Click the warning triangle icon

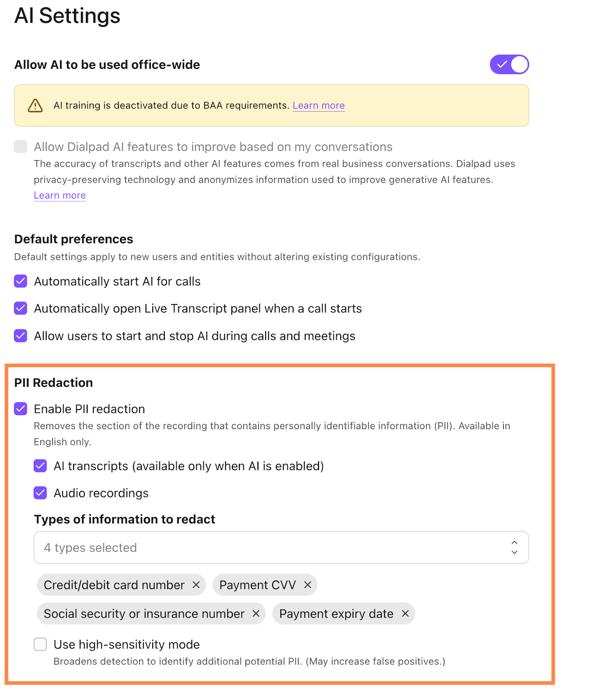pyautogui.click(x=36, y=105)
